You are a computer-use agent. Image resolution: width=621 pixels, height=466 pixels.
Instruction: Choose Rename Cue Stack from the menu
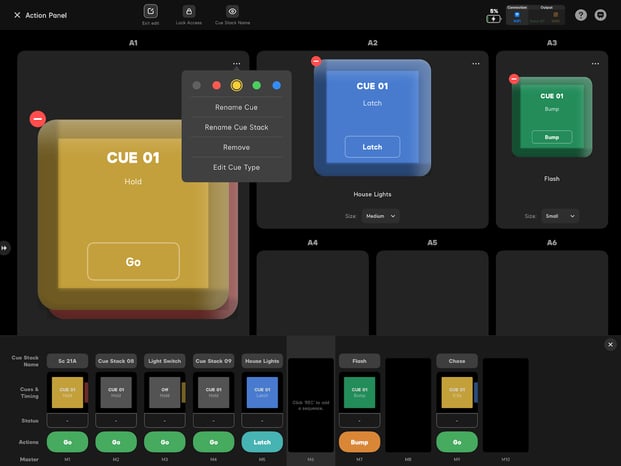236,127
